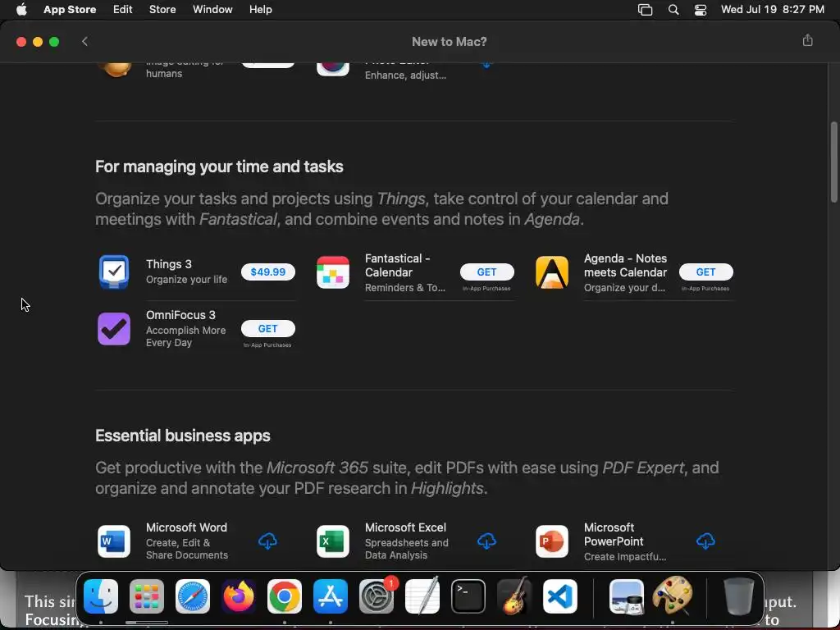
Task: Launch GarageBand from the Dock
Action: point(514,596)
